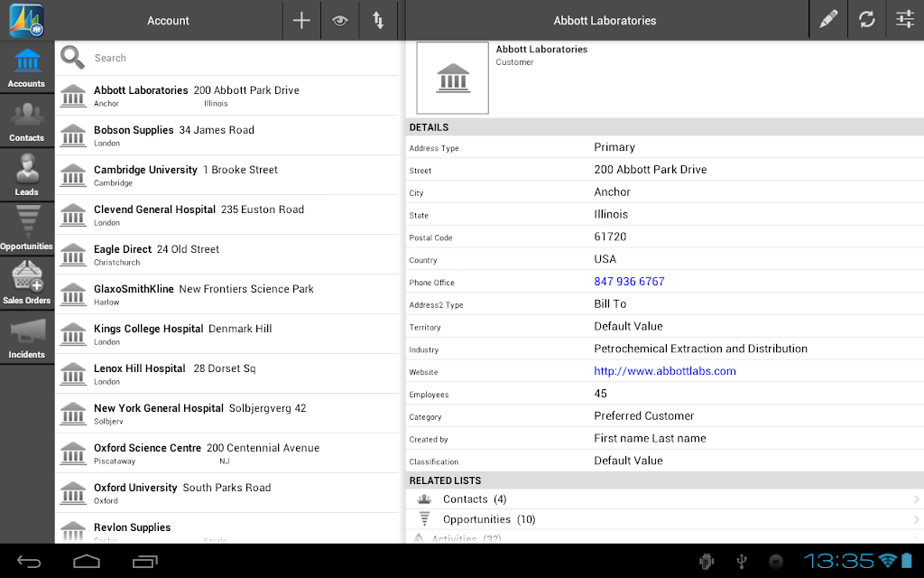
Task: Select the GlaxoSmithKline account row
Action: click(226, 294)
